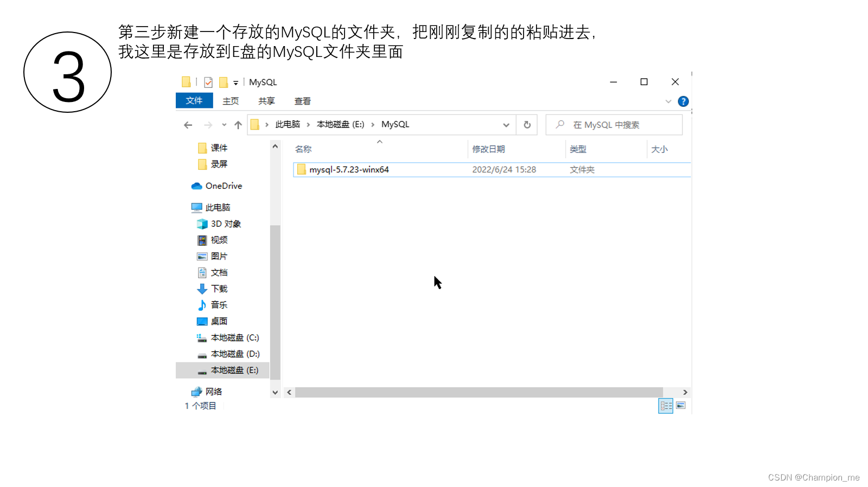Viewport: 868px width, 487px height.
Task: Click the 2022/6/24 15:28 date cell
Action: click(504, 170)
